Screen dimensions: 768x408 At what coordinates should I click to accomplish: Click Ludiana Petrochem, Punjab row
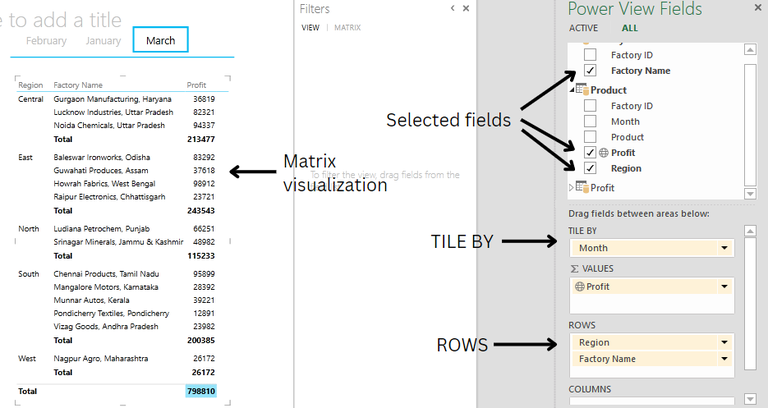[x=102, y=229]
